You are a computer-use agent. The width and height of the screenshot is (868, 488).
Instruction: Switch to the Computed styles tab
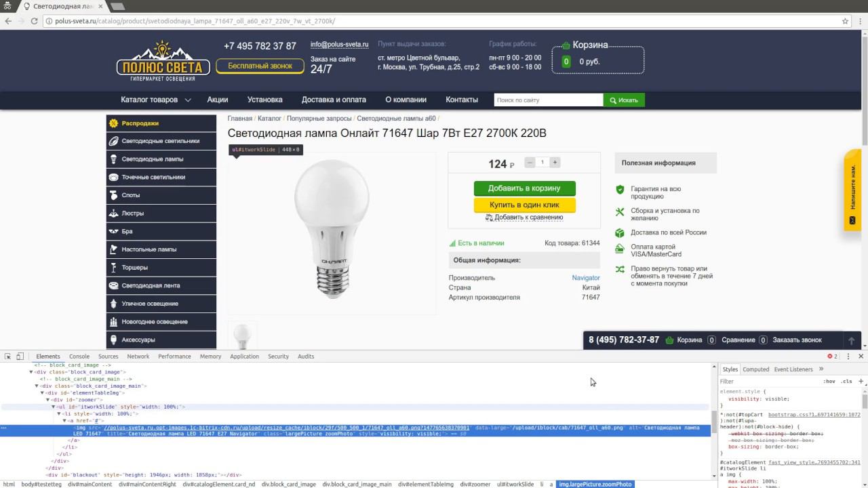pos(756,369)
